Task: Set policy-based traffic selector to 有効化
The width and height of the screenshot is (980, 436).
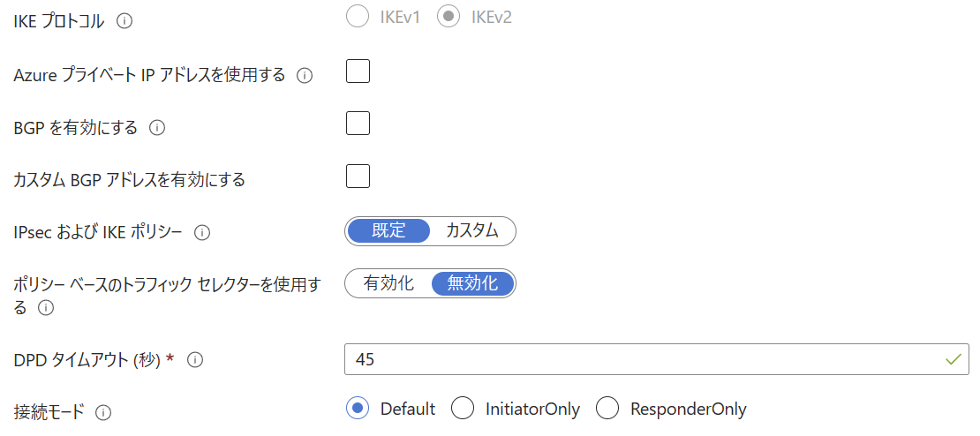Action: 388,283
